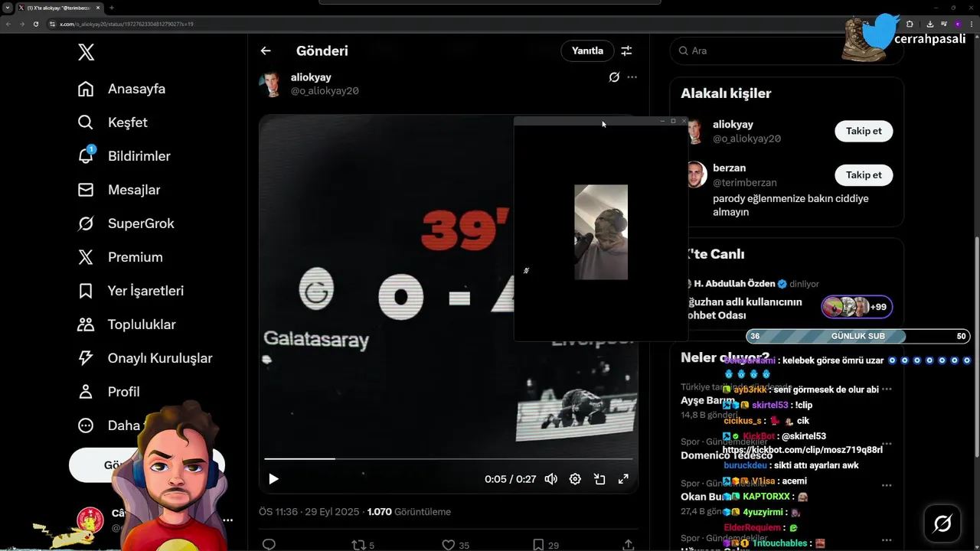Open the Ayşe Barım trend
The width and height of the screenshot is (980, 551).
pyautogui.click(x=707, y=400)
